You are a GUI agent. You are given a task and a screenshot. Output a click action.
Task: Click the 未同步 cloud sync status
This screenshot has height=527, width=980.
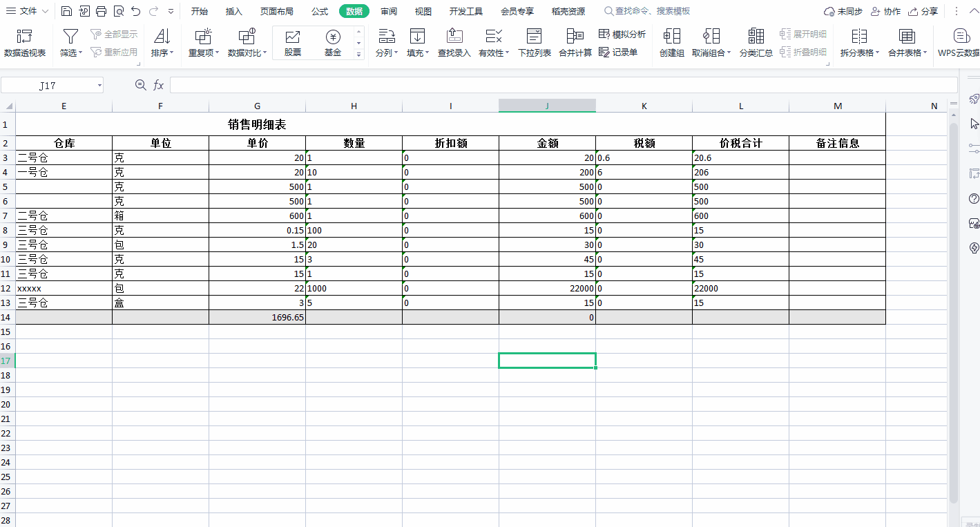click(843, 11)
